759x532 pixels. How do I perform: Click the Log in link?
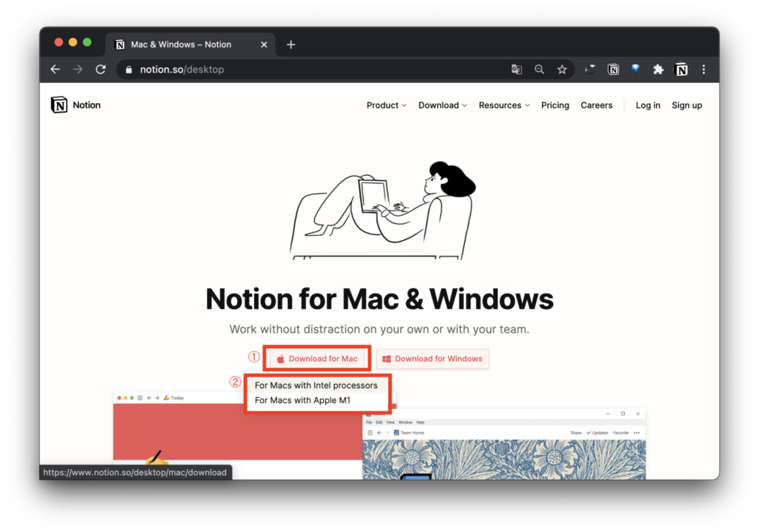pyautogui.click(x=648, y=105)
